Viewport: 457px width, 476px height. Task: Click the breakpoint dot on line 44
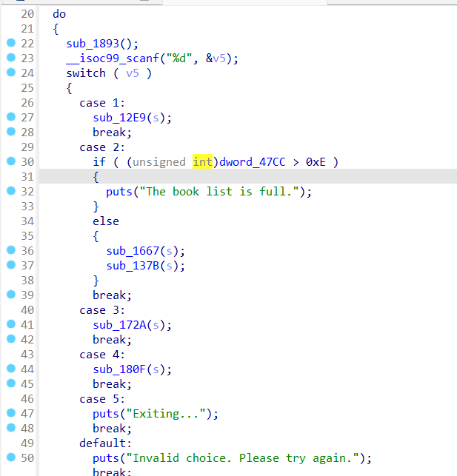point(11,368)
